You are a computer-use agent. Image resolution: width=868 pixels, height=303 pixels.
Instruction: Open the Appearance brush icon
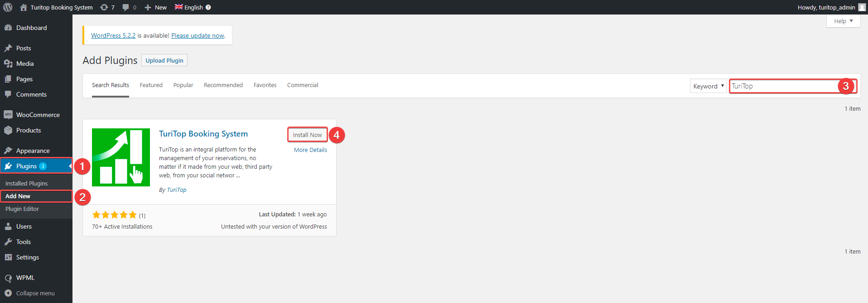tap(8, 151)
